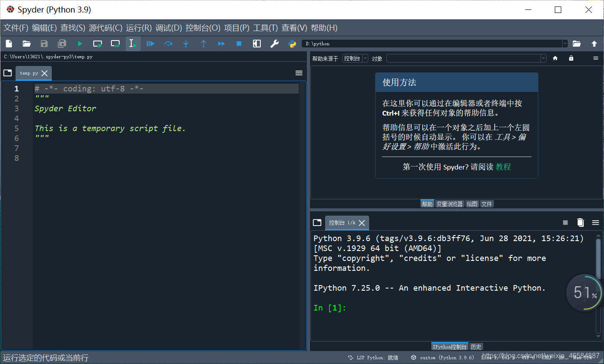Expand the 对象 object combo box arrow
The image size is (604, 364).
point(543,58)
